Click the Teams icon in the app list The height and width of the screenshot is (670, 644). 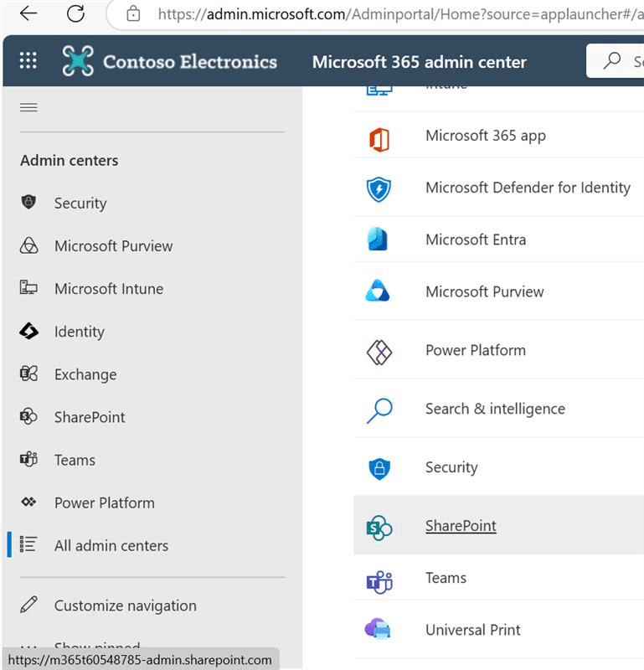379,579
